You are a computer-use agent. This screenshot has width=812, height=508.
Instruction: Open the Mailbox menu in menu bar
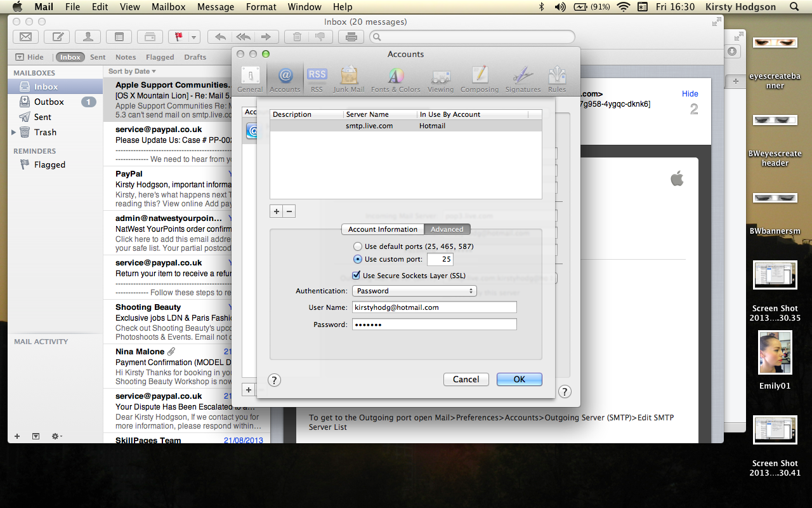168,7
